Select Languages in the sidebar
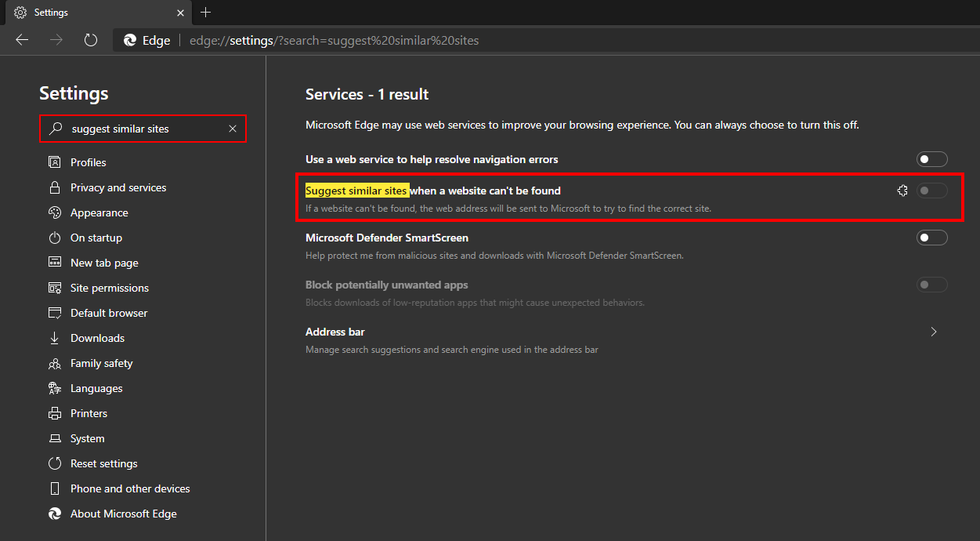Image resolution: width=980 pixels, height=541 pixels. (x=96, y=388)
